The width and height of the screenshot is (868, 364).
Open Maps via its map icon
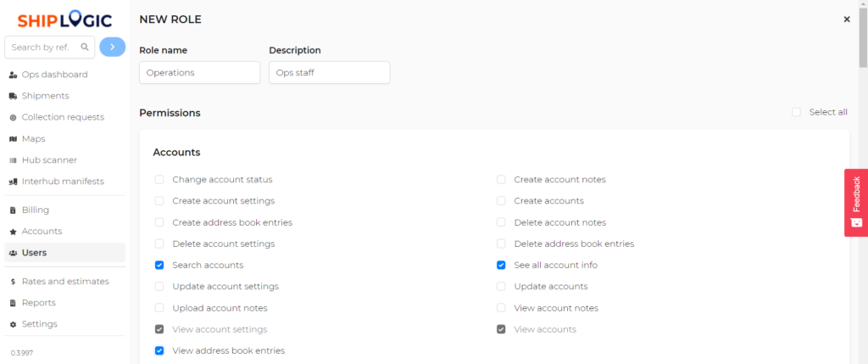14,139
